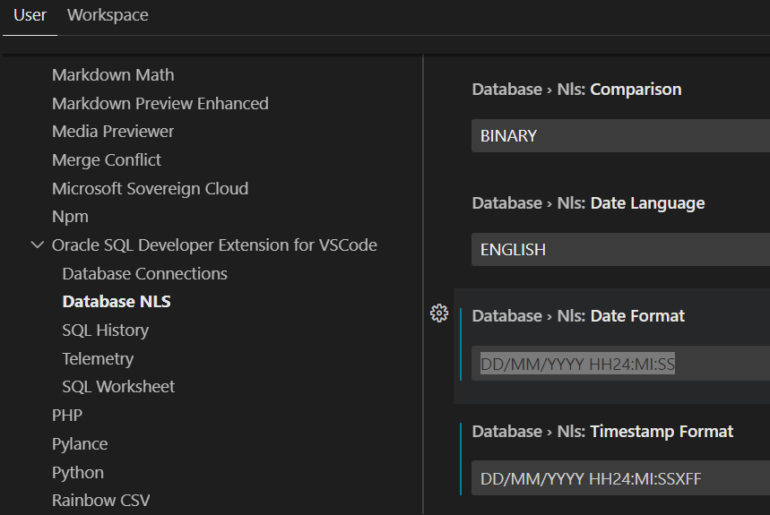Click the Timestamp Format input field

620,479
